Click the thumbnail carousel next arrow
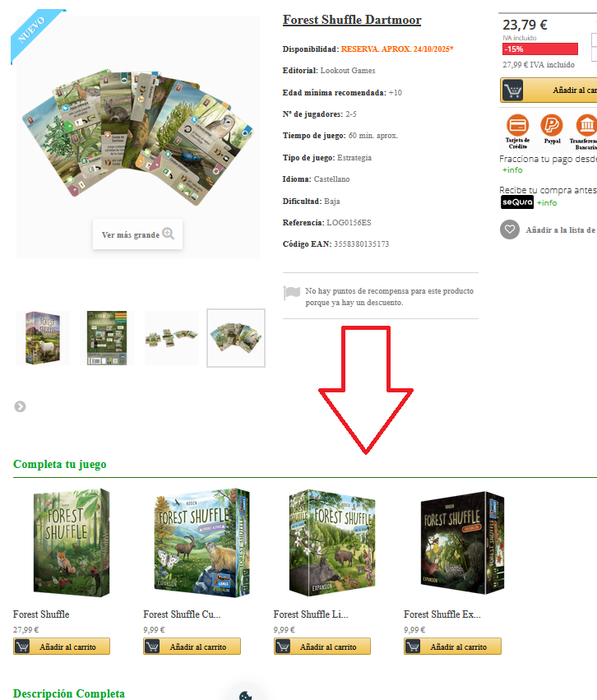Image resolution: width=597 pixels, height=700 pixels. coord(20,406)
